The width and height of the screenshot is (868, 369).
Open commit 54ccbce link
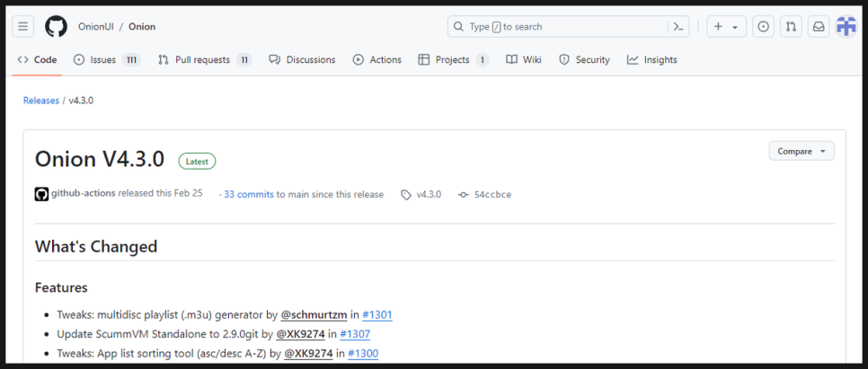pos(485,194)
